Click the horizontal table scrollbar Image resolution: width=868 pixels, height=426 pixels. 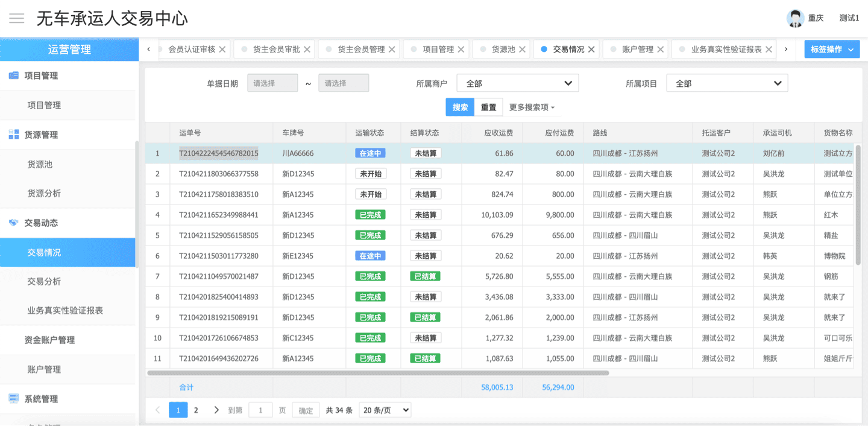pyautogui.click(x=377, y=373)
